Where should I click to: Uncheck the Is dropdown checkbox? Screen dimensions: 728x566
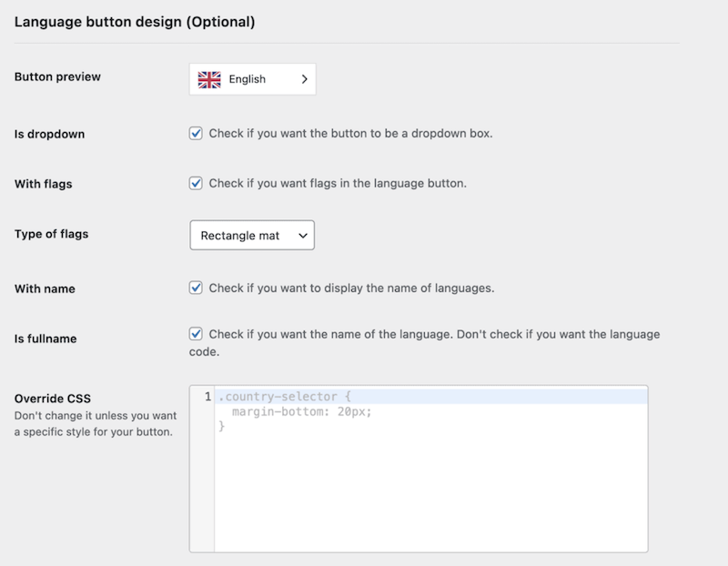click(196, 133)
